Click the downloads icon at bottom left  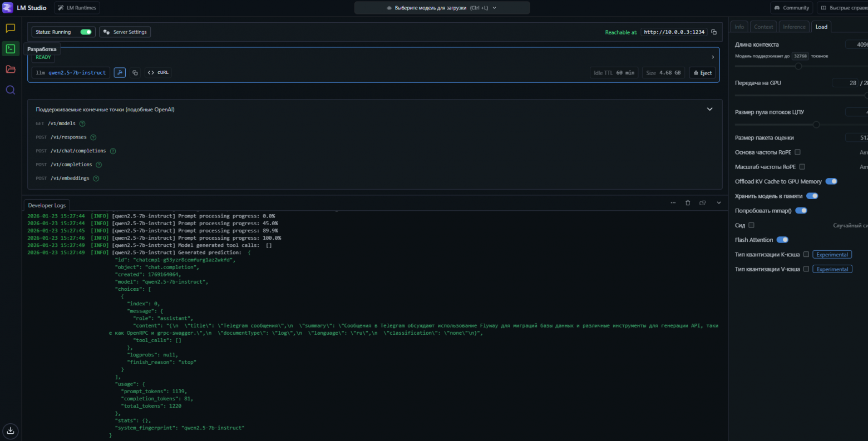click(x=10, y=430)
